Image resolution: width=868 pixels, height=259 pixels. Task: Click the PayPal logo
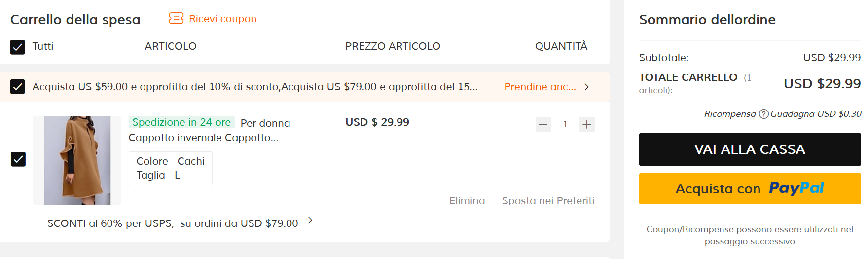(x=796, y=188)
